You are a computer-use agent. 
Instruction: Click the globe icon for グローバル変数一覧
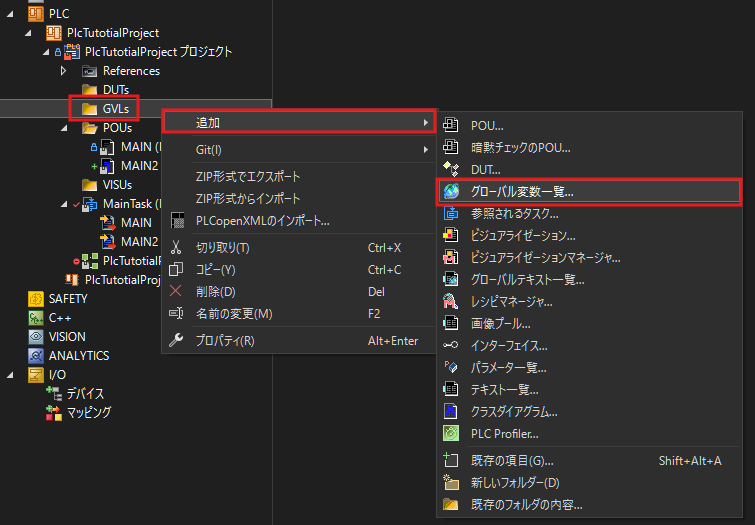pos(450,191)
